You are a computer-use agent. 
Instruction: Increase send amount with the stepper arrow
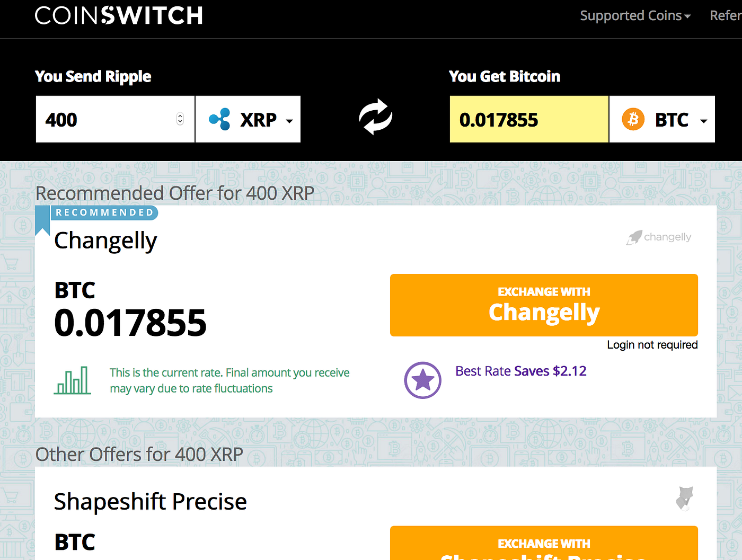click(180, 115)
